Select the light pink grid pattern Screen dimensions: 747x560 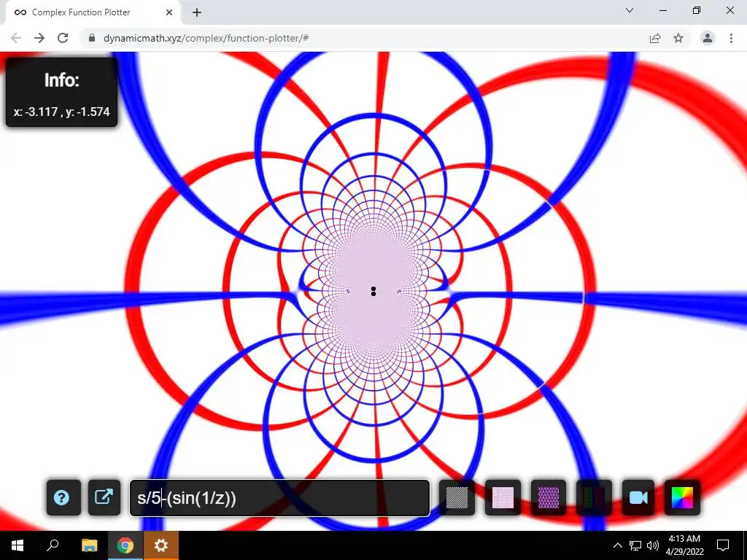click(x=503, y=497)
